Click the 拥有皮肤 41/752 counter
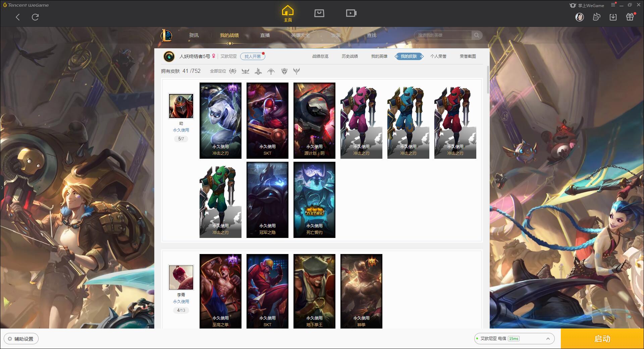Viewport: 644px width, 349px height. point(180,71)
